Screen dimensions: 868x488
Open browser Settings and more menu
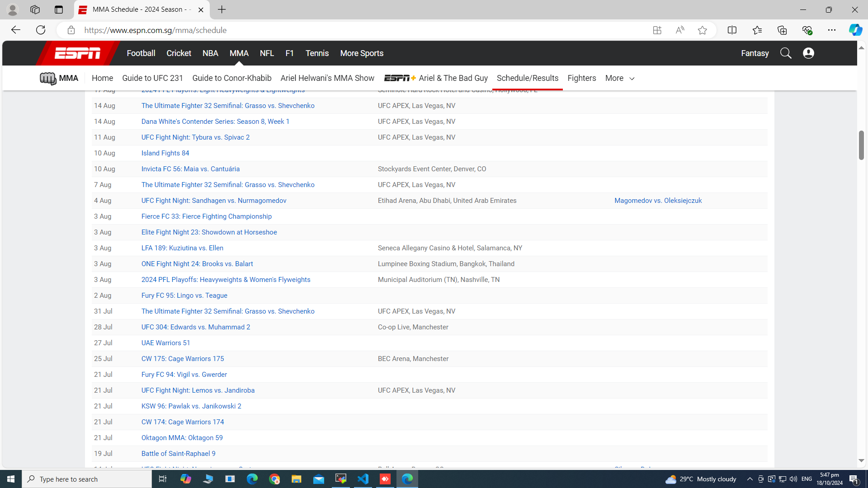[x=831, y=30]
